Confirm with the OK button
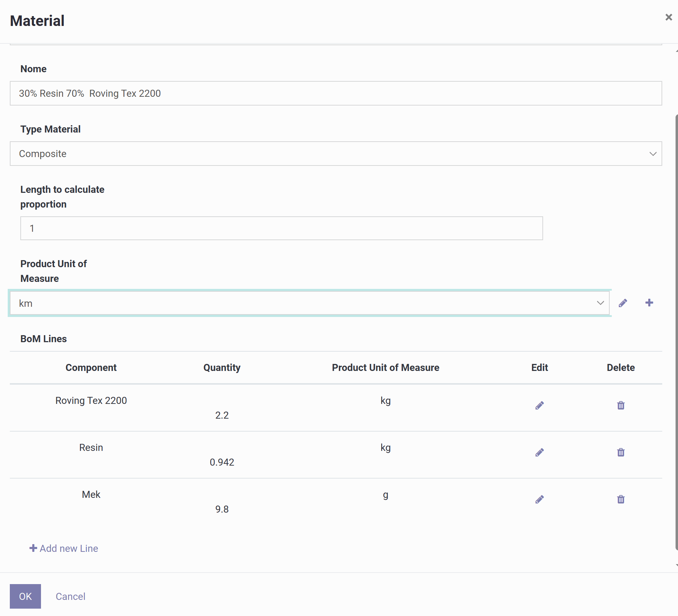The image size is (678, 616). coord(25,596)
